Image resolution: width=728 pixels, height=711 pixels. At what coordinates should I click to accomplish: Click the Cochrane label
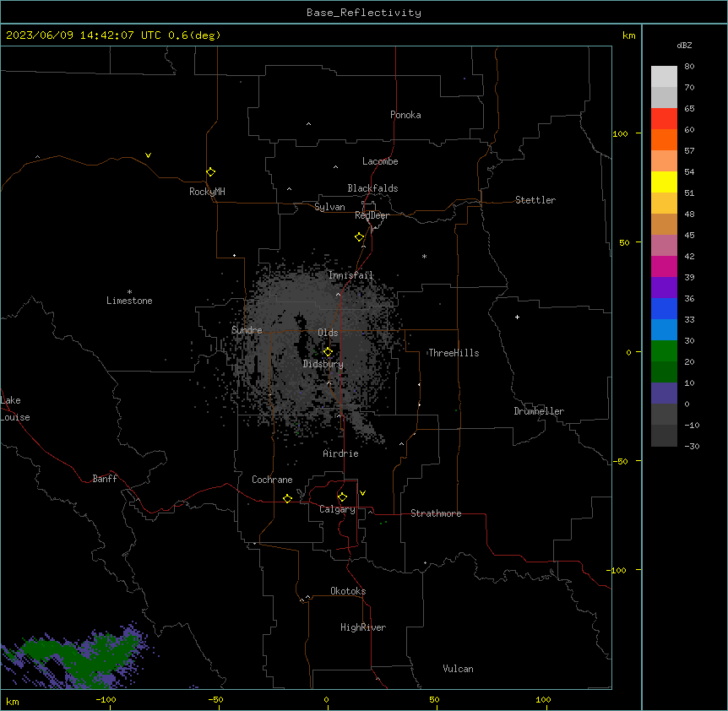coord(272,480)
